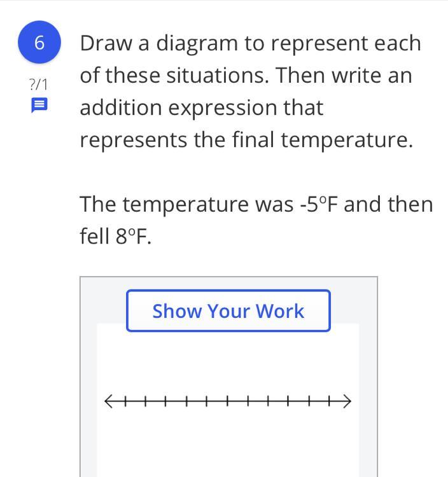
Task: Open the comment note icon
Action: (39, 106)
